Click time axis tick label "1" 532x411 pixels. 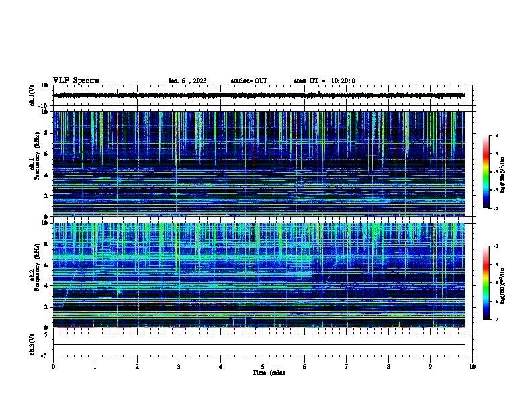tap(95, 367)
